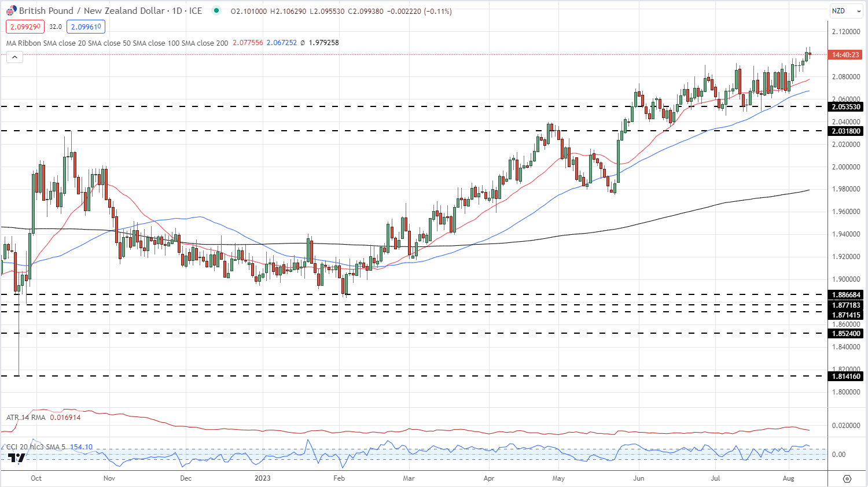This screenshot has width=868, height=487.
Task: Select horizontal line label 1.871415
Action: (846, 316)
